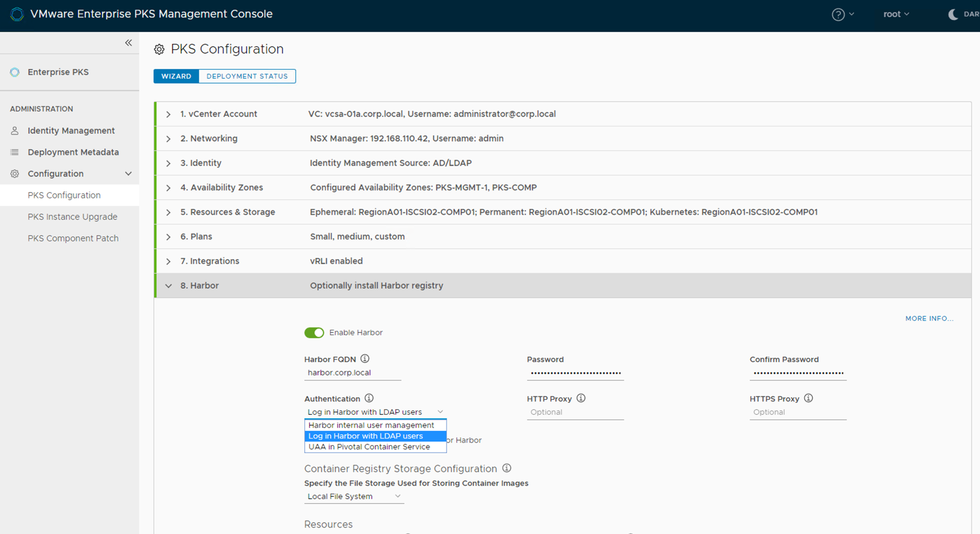Click the vRLI enabled summary text
Screen dimensions: 980x534
336,261
